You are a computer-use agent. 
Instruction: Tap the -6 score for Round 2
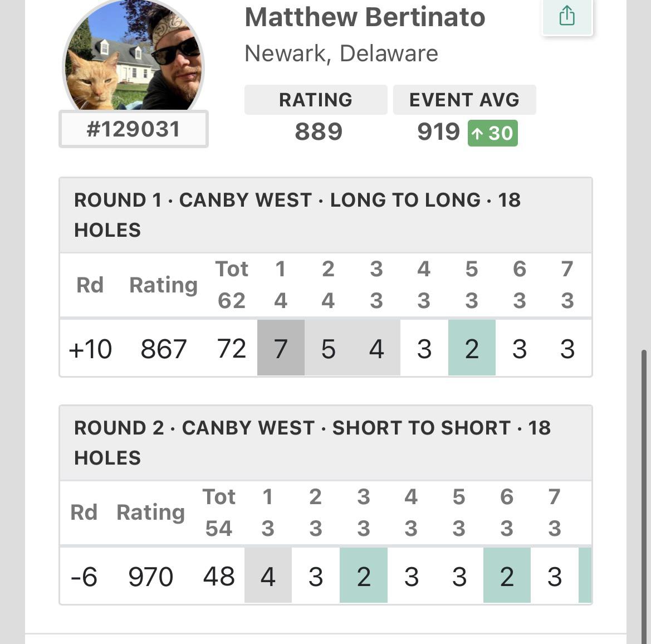[84, 577]
